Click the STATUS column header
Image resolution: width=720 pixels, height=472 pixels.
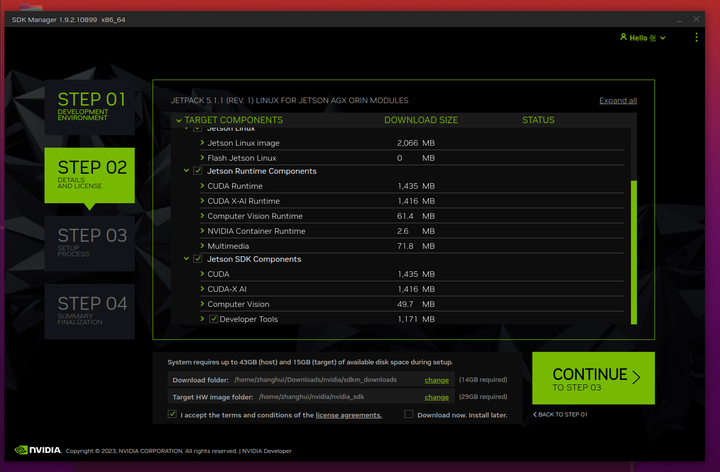[x=538, y=120]
